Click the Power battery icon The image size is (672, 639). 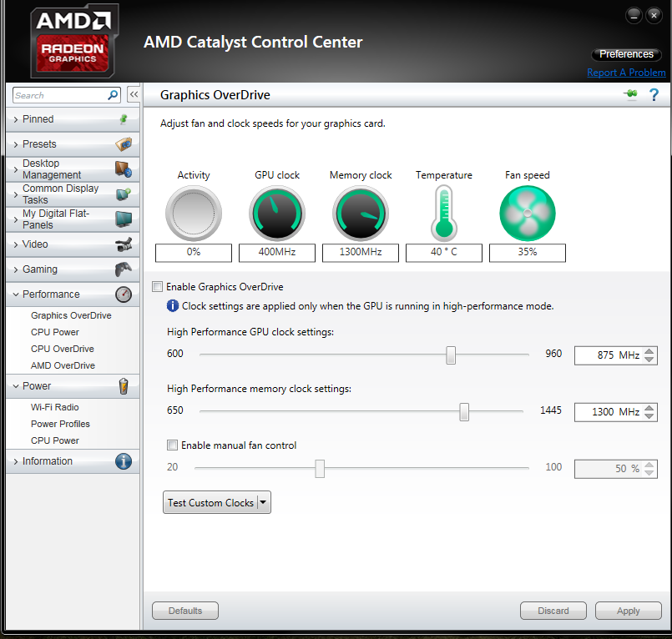[124, 386]
